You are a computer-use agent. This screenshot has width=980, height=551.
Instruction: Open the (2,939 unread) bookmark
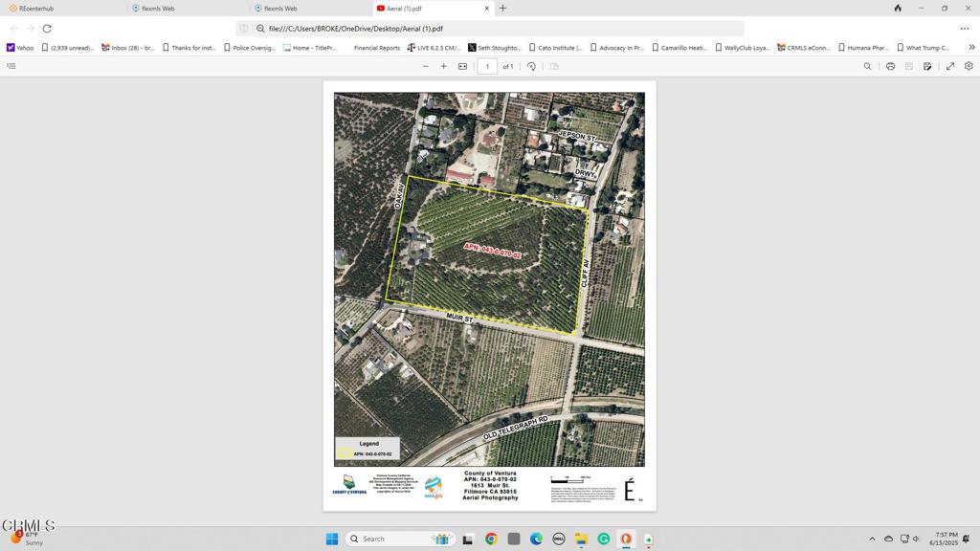(x=68, y=48)
